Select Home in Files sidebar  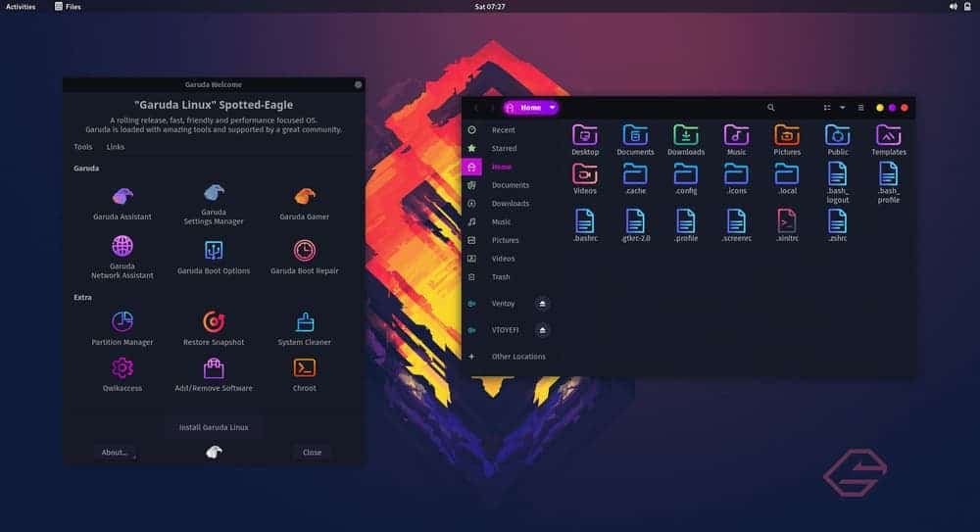coord(510,167)
